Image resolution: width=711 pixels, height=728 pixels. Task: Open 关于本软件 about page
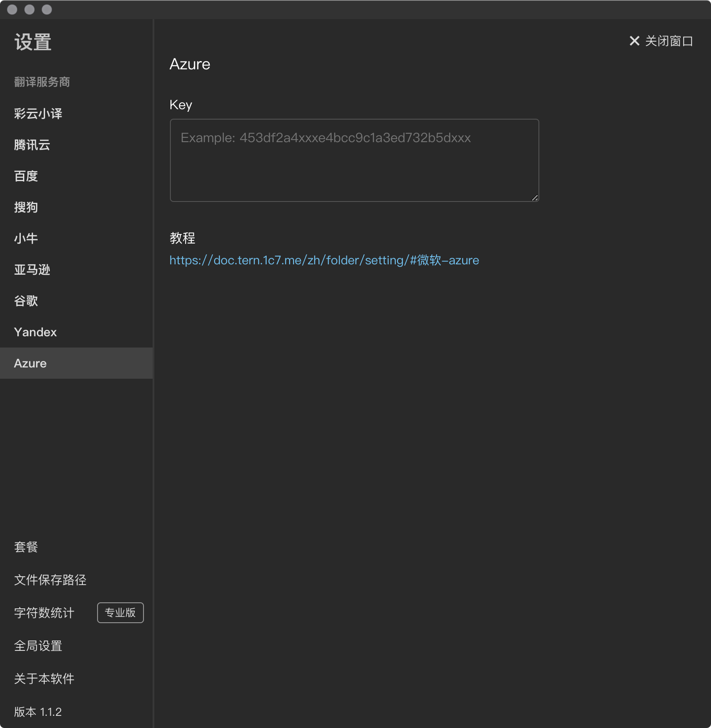(x=44, y=679)
